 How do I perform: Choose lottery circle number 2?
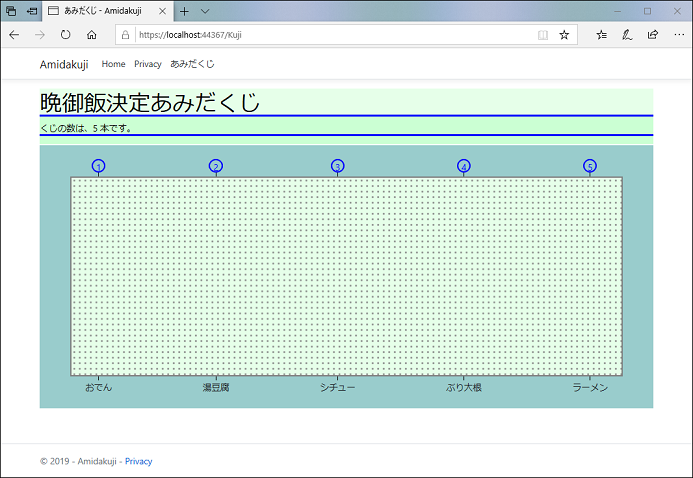point(216,166)
